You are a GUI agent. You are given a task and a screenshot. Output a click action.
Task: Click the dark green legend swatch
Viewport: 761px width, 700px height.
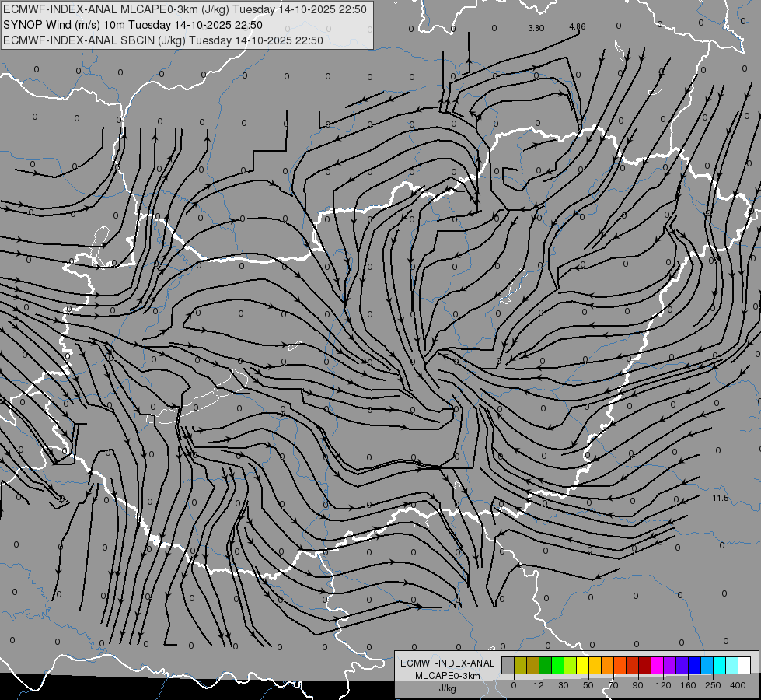pyautogui.click(x=546, y=665)
